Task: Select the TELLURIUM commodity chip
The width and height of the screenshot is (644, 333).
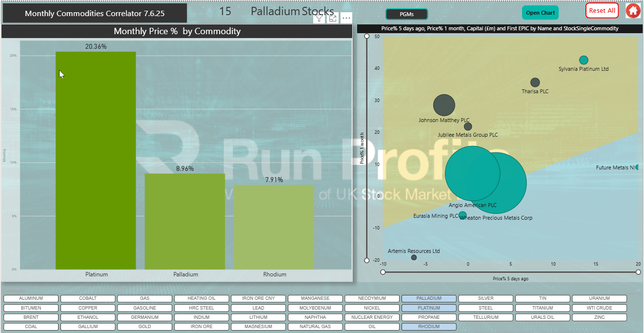Action: click(486, 317)
